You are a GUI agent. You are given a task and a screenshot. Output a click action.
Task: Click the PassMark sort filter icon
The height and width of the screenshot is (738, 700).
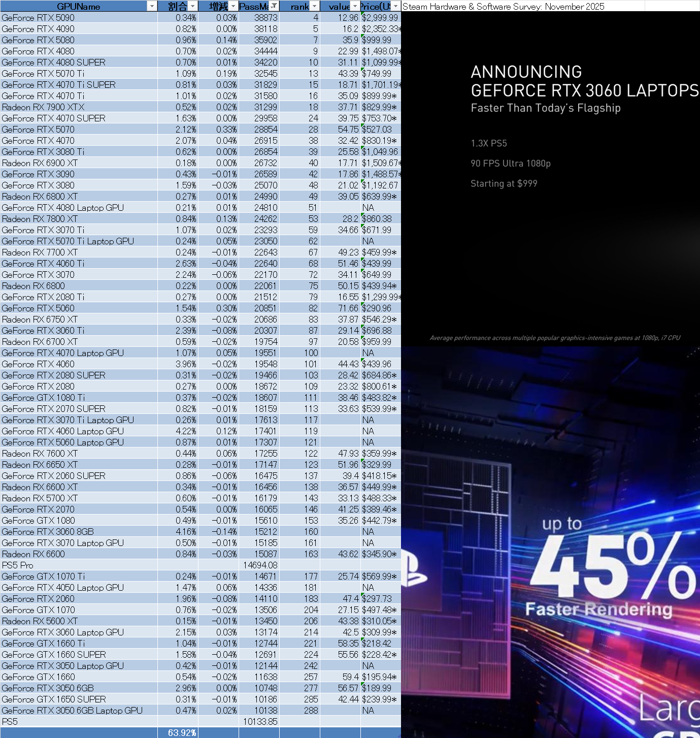(274, 6)
